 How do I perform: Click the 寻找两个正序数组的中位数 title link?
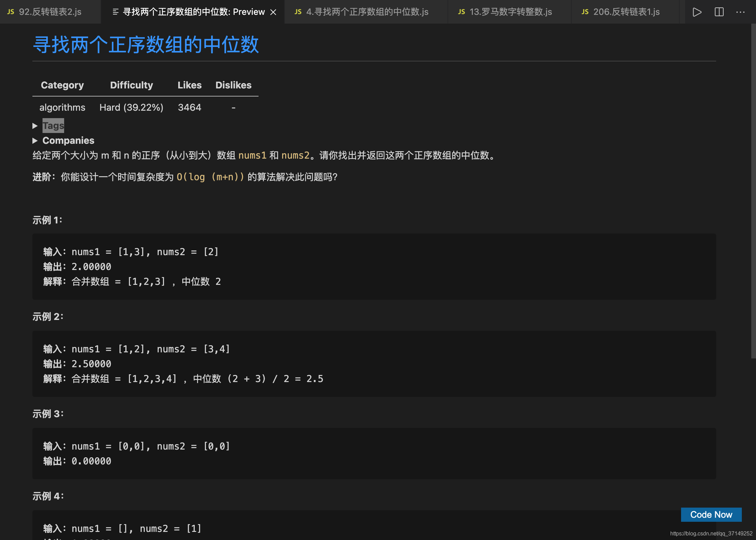[146, 45]
